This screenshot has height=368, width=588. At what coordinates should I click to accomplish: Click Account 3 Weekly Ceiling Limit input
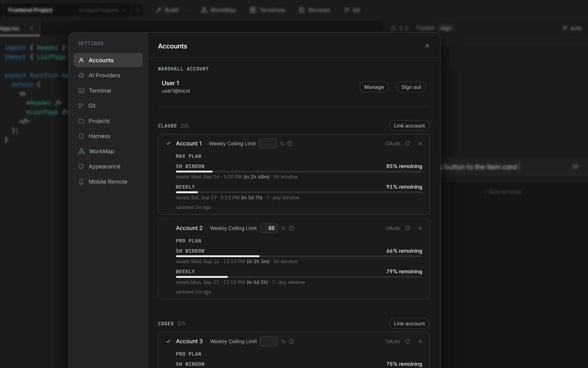click(x=269, y=342)
